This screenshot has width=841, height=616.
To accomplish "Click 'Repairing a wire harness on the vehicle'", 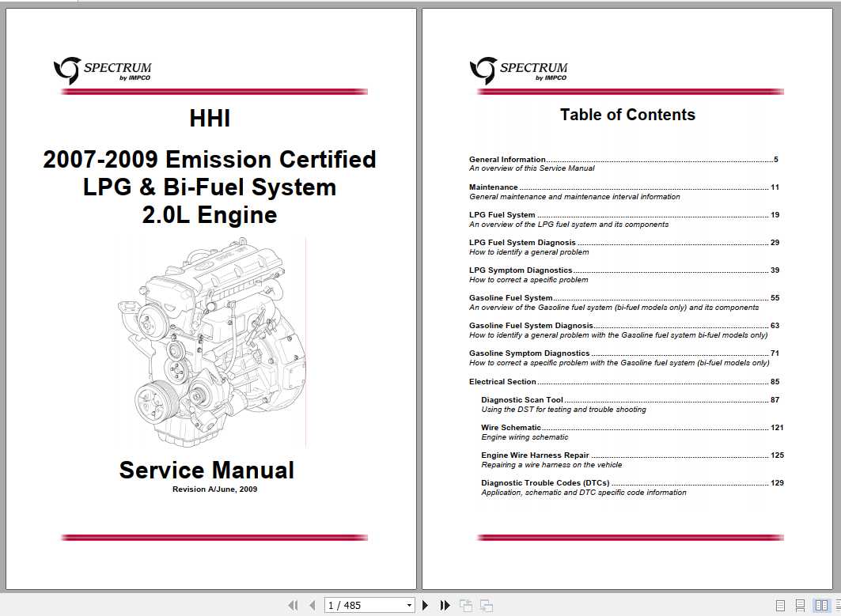I will (x=551, y=465).
